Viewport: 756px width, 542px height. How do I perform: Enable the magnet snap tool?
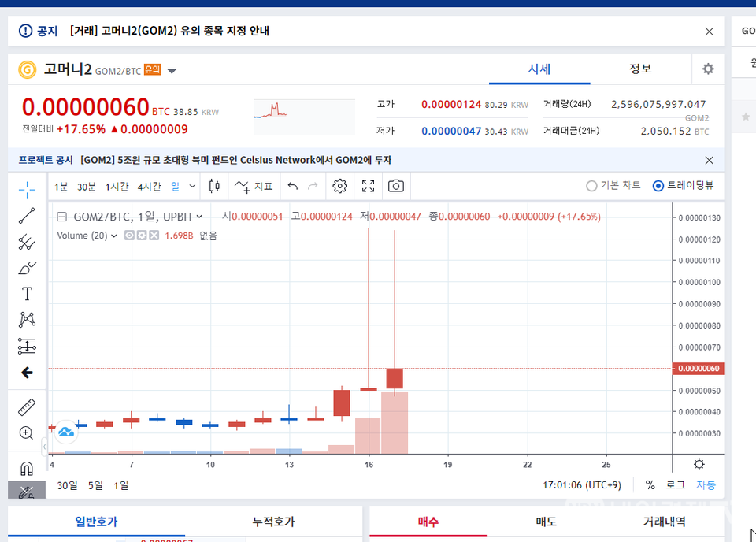[x=26, y=467]
